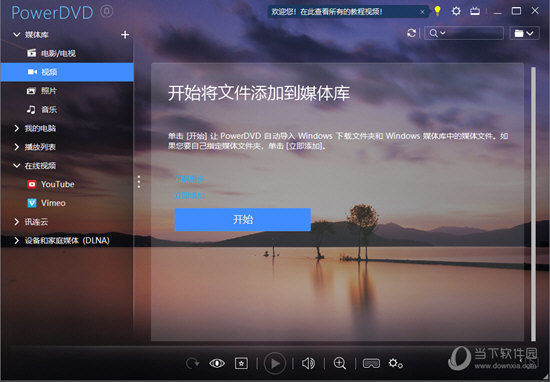Refresh the media library
This screenshot has height=382, width=550.
pyautogui.click(x=411, y=33)
